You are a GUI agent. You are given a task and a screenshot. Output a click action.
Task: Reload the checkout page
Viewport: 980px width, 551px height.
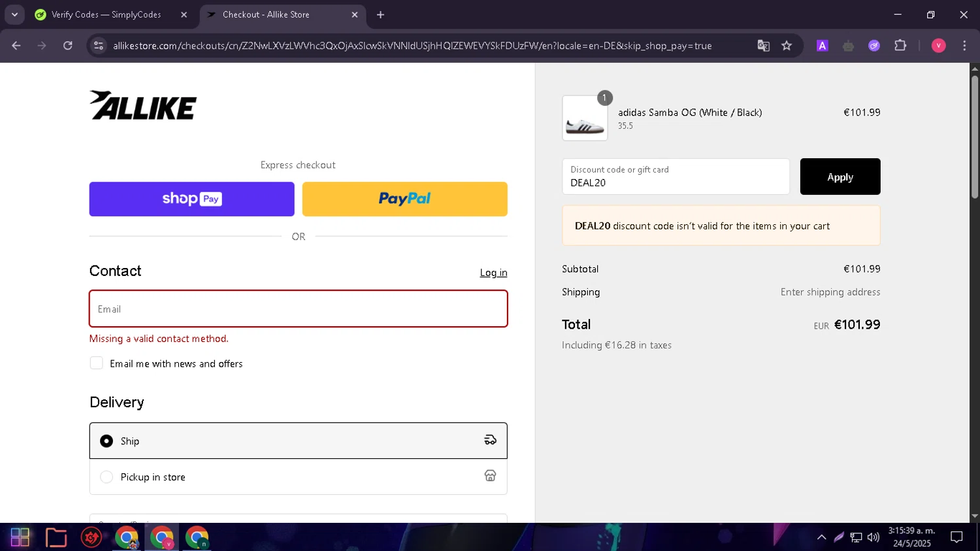coord(68,46)
